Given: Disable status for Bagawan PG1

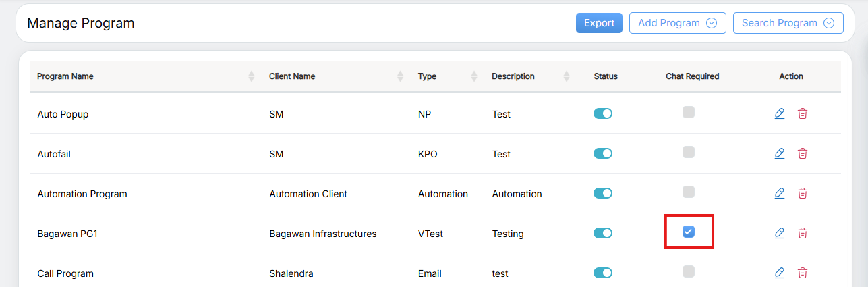Looking at the screenshot, I should pyautogui.click(x=602, y=233).
